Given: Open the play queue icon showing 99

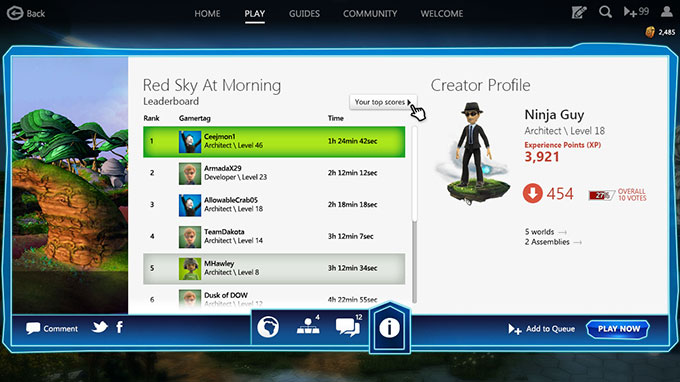Looking at the screenshot, I should pyautogui.click(x=636, y=12).
